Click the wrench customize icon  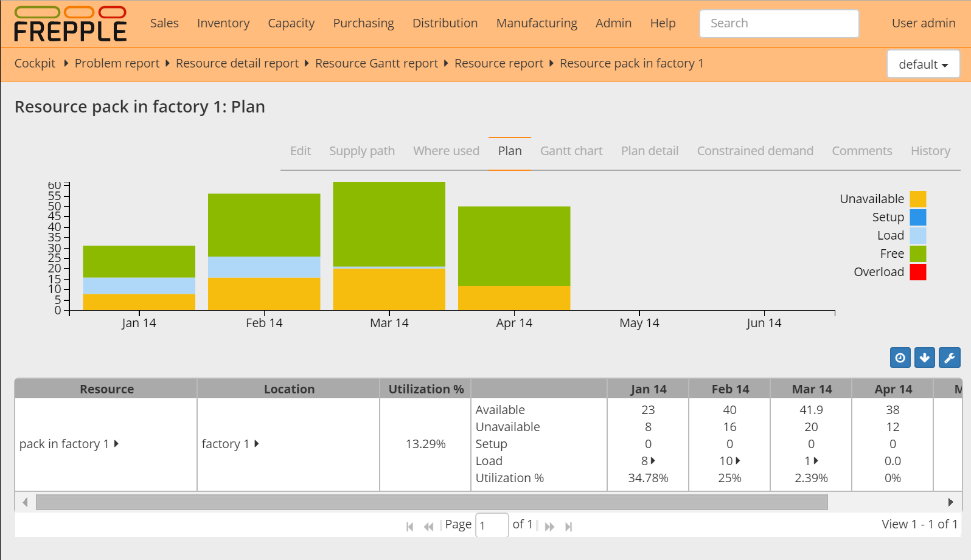tap(949, 358)
